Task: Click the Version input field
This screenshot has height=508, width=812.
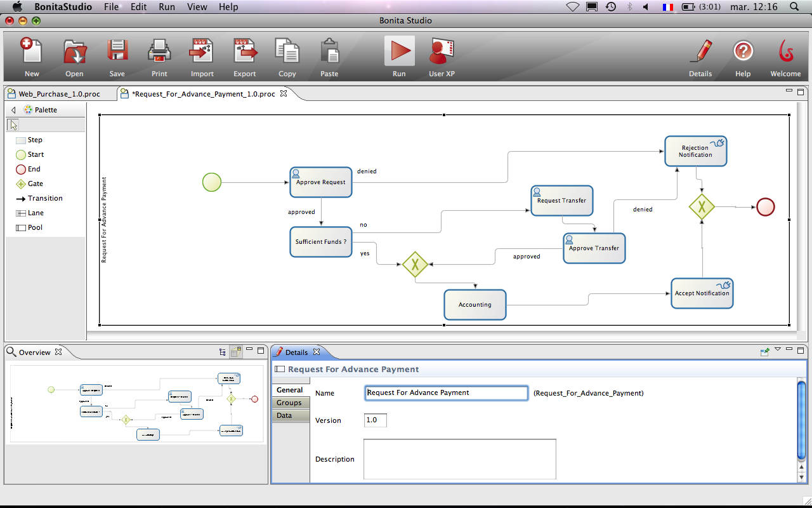Action: pyautogui.click(x=375, y=420)
